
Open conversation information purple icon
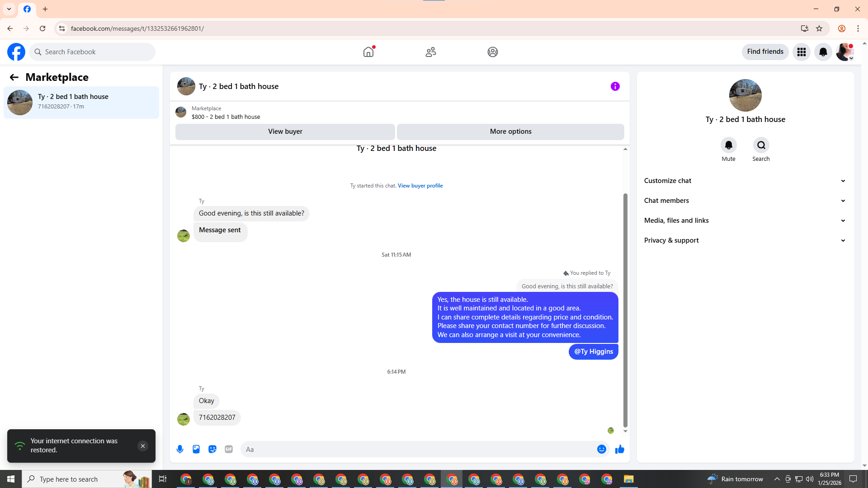point(615,86)
